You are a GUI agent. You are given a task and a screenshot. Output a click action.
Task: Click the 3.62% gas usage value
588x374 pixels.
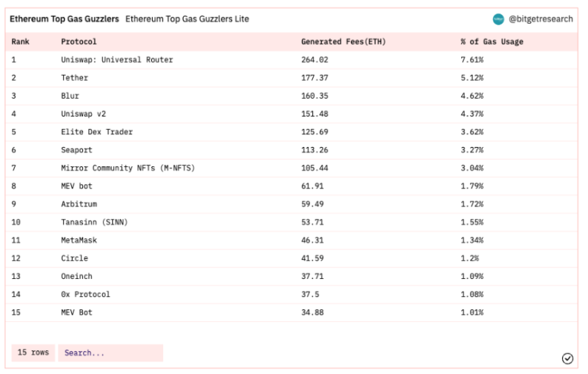click(472, 131)
